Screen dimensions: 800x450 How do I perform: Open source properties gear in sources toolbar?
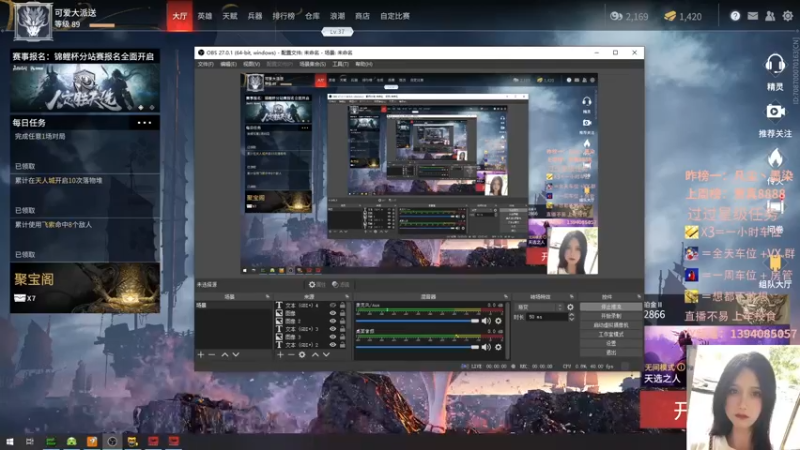[x=302, y=355]
